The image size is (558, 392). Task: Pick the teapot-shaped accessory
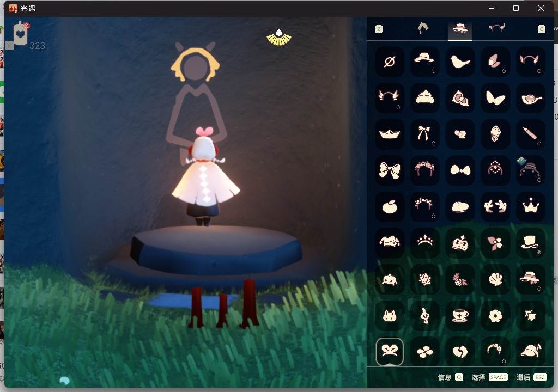pos(530,98)
